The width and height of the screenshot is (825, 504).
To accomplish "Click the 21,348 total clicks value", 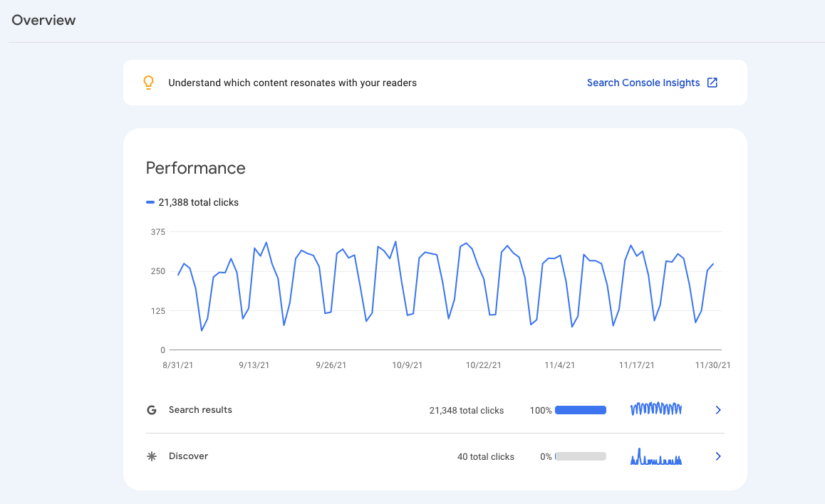I will [466, 411].
